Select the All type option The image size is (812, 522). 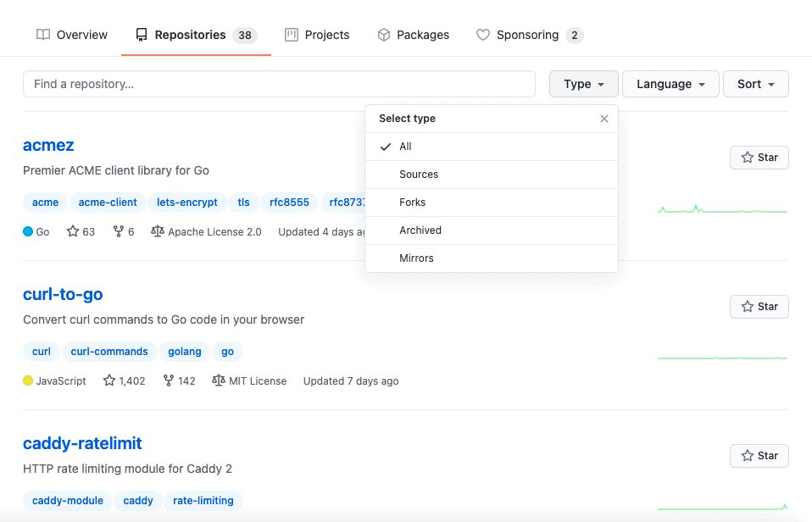click(405, 147)
